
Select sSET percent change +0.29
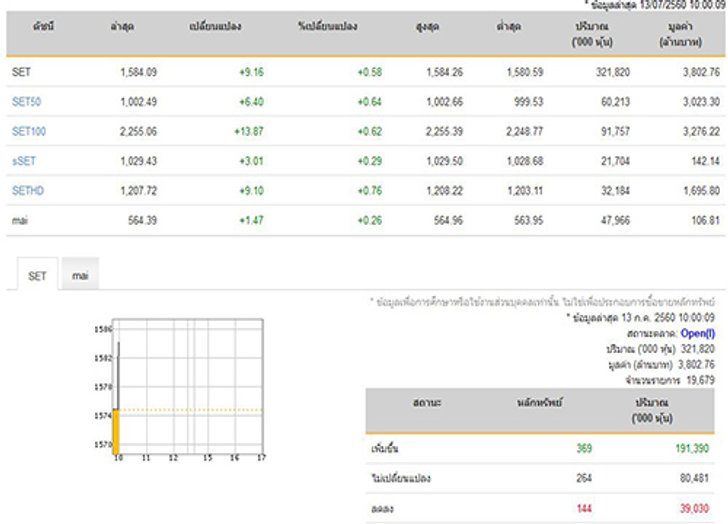tap(370, 161)
